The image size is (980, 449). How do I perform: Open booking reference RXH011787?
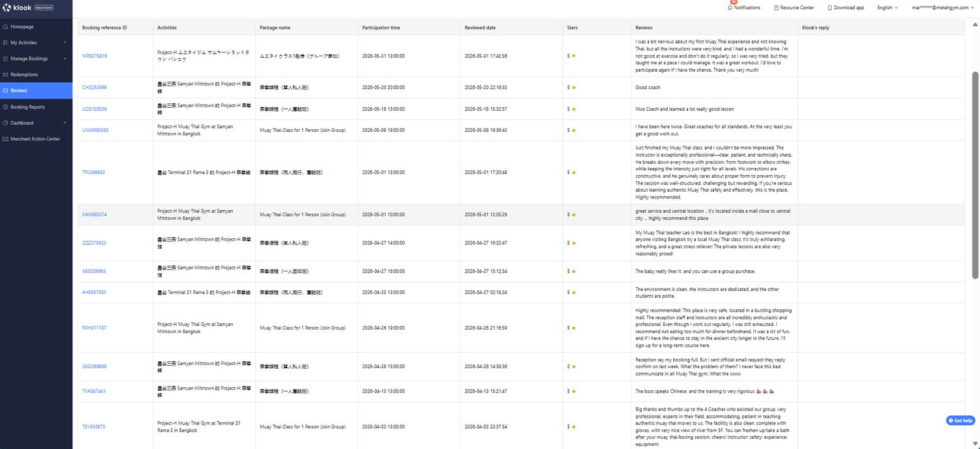coord(94,328)
